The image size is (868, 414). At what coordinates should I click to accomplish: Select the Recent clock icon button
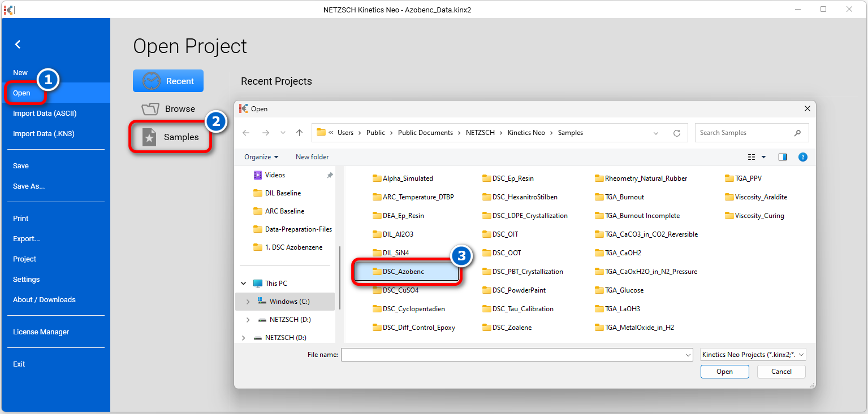pyautogui.click(x=168, y=81)
